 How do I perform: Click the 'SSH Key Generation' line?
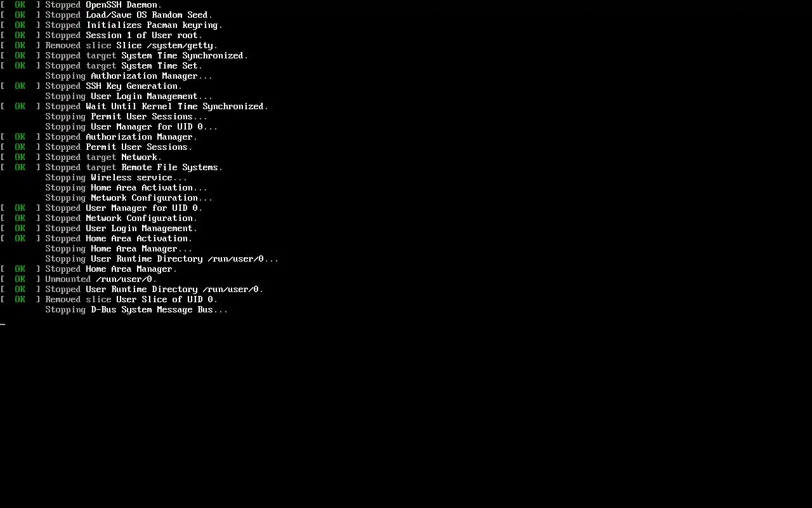click(91, 86)
